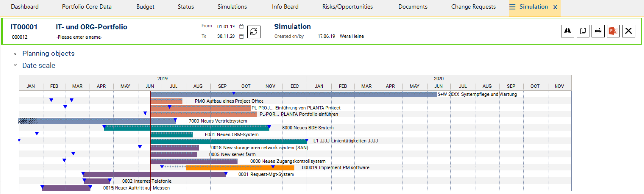
Task: Switch to the Simulations tab
Action: point(232,7)
